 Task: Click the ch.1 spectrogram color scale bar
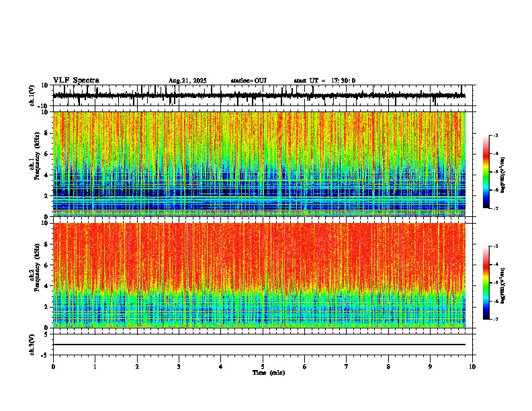486,172
